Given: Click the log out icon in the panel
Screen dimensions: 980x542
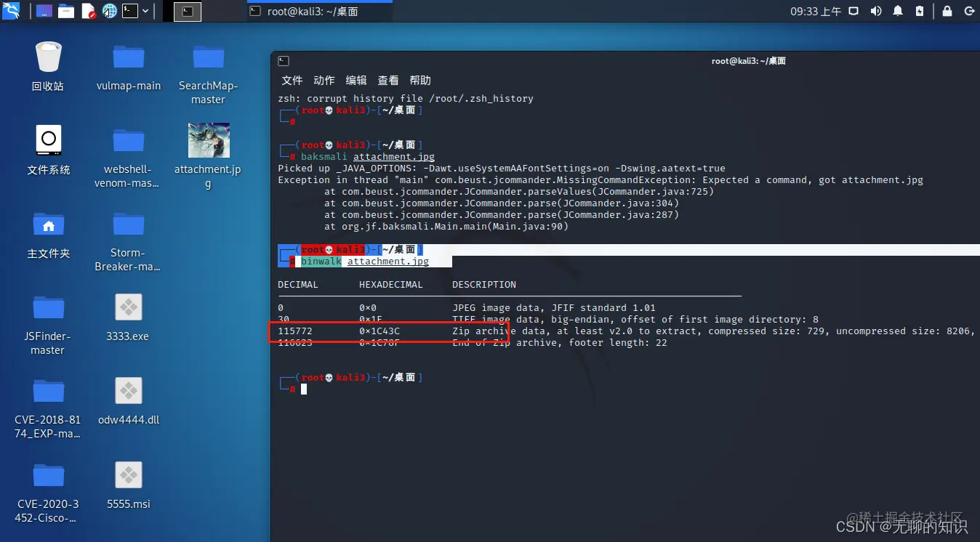Looking at the screenshot, I should point(969,11).
